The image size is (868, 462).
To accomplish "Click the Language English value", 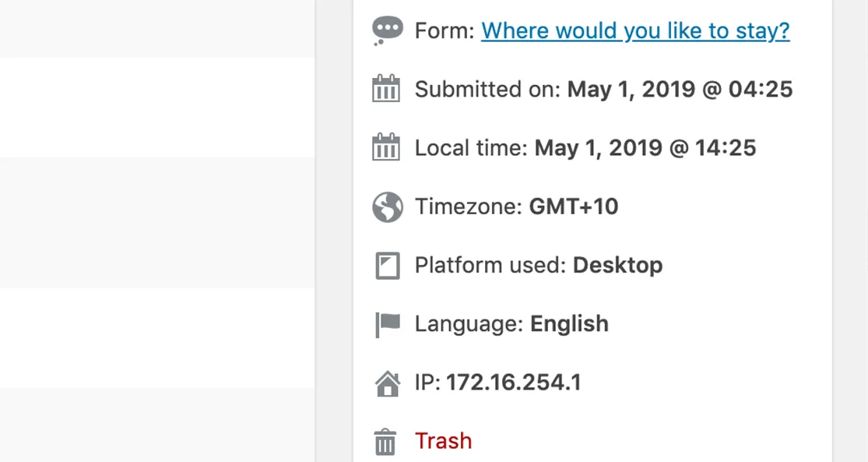I will pos(569,323).
